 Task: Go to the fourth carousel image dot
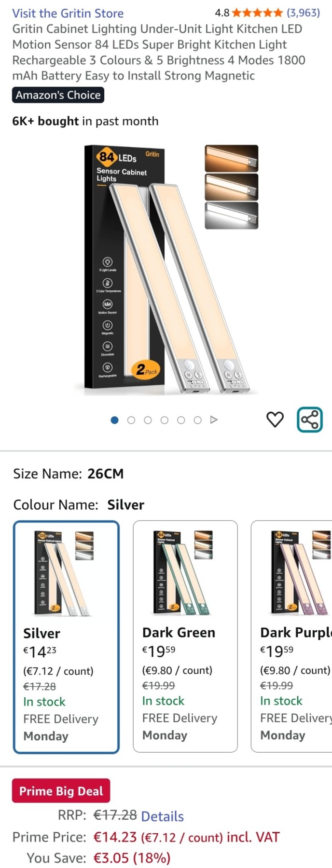click(164, 420)
